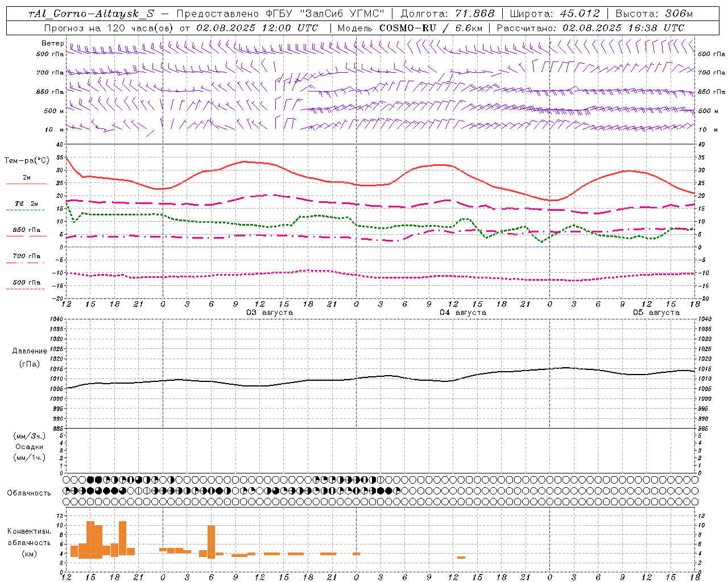This screenshot has width=728, height=582.
Task: Click the solid red 2м legend line
Action: (x=26, y=184)
